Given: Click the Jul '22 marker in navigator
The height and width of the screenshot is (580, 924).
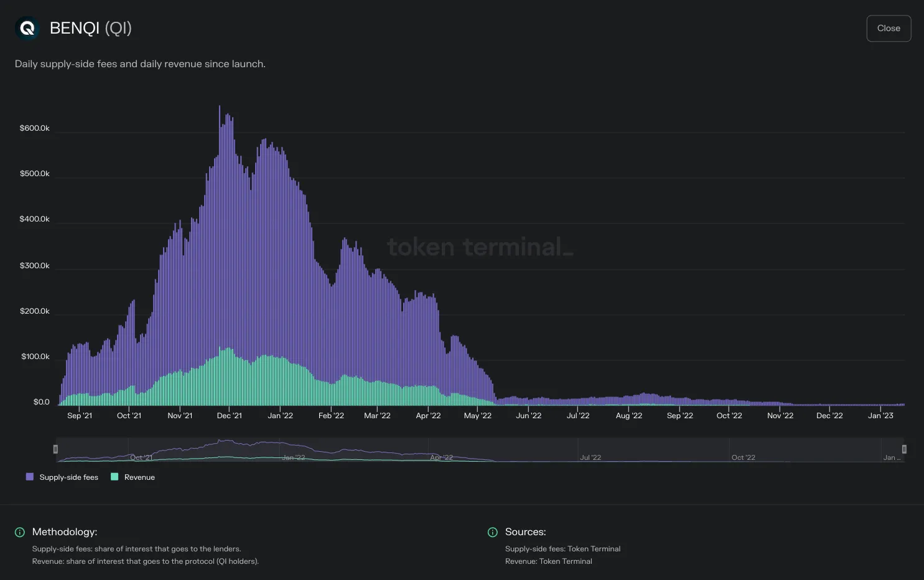Looking at the screenshot, I should click(x=590, y=457).
